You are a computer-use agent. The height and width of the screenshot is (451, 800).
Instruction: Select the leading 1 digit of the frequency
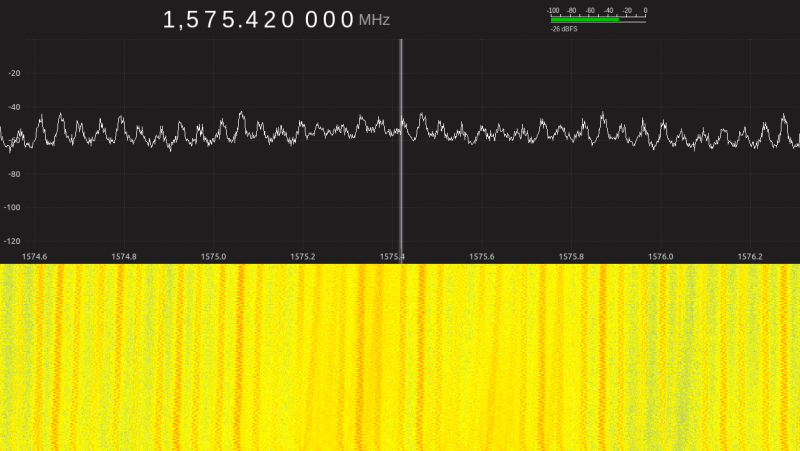[x=170, y=20]
